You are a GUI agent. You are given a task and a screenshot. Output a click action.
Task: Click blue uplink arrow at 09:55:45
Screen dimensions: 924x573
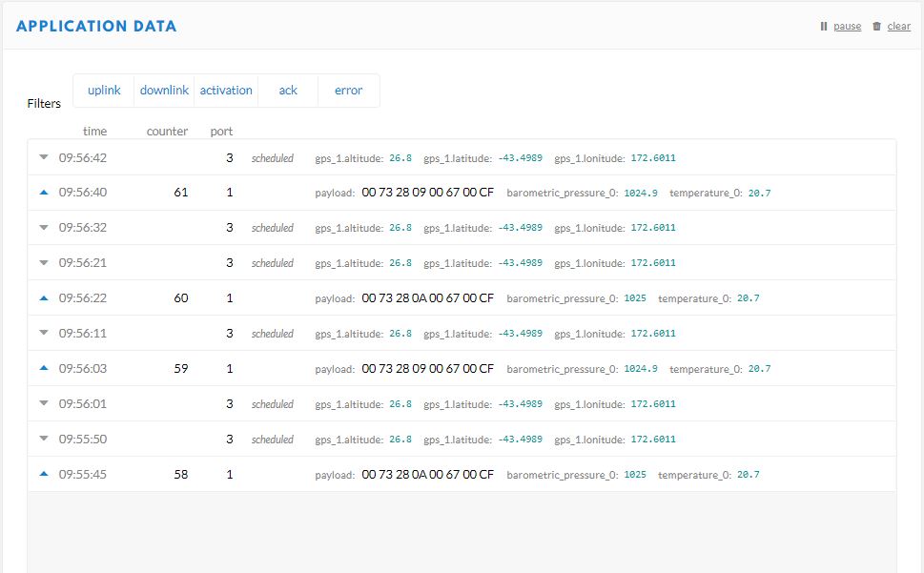pyautogui.click(x=43, y=475)
